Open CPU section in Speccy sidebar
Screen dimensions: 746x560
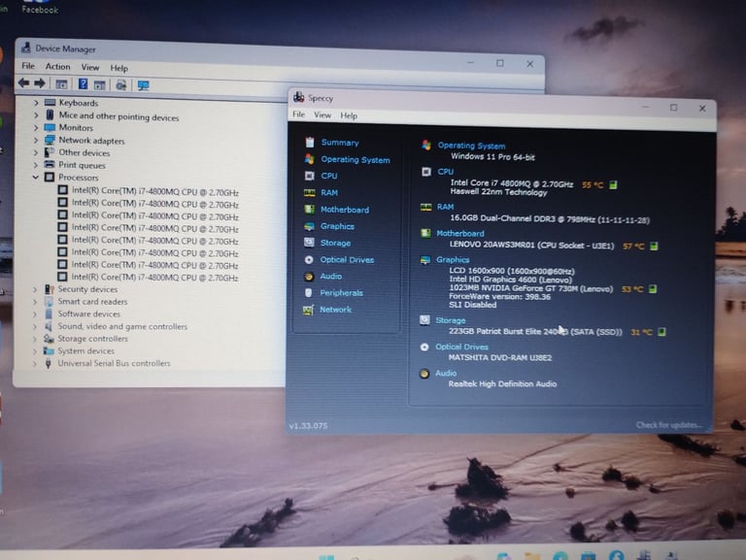click(x=328, y=176)
